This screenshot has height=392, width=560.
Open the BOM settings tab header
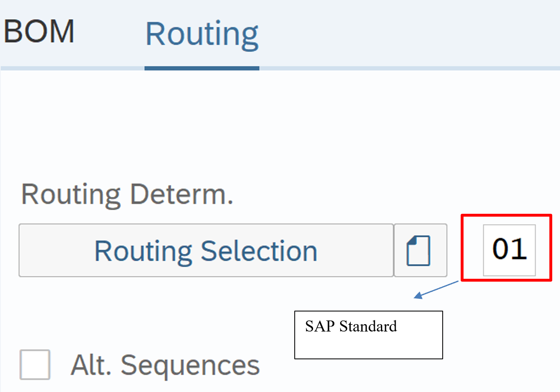click(x=39, y=32)
